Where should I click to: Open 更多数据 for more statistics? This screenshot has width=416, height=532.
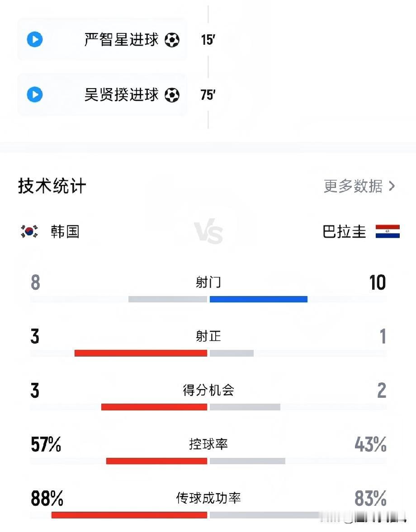(x=353, y=186)
